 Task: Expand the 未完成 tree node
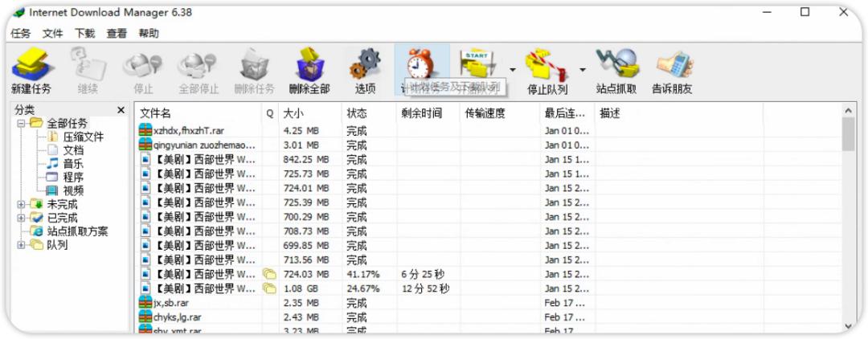point(21,204)
